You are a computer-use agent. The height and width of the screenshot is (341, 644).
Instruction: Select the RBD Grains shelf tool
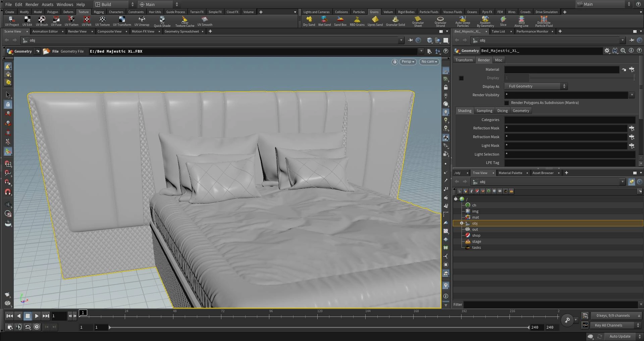(x=357, y=21)
